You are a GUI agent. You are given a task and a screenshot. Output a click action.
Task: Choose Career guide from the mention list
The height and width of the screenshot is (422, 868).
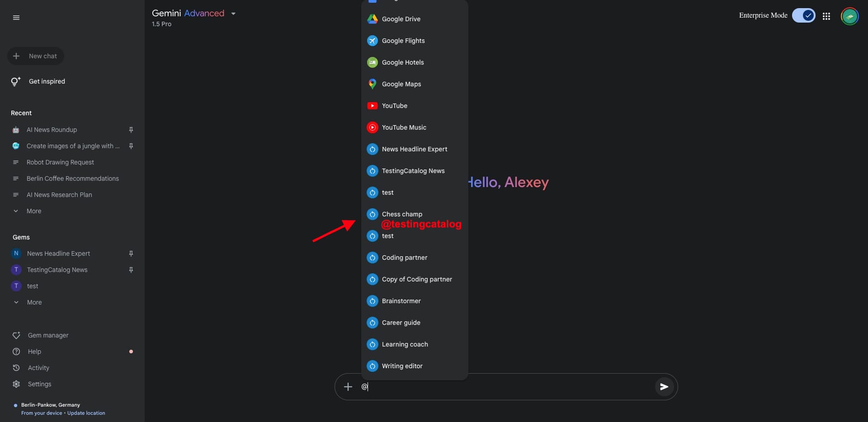415,323
